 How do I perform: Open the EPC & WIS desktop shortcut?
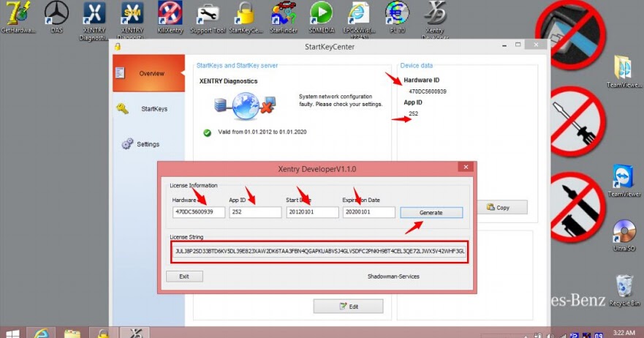tap(359, 20)
